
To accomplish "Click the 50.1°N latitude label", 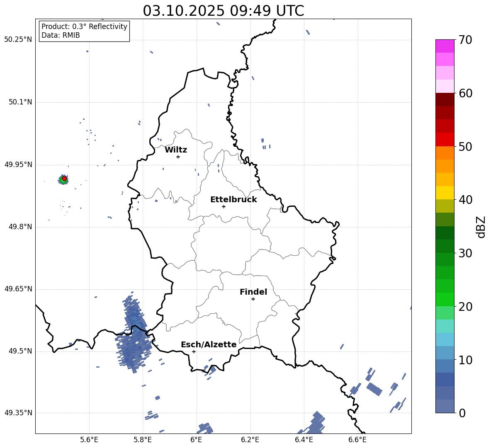I will (x=20, y=102).
